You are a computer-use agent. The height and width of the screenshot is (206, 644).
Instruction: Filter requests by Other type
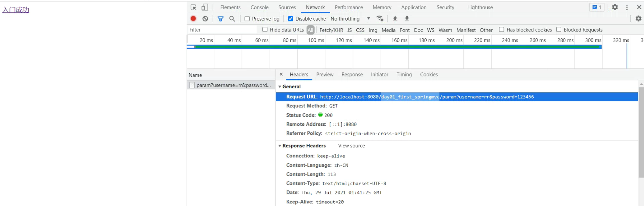(486, 30)
